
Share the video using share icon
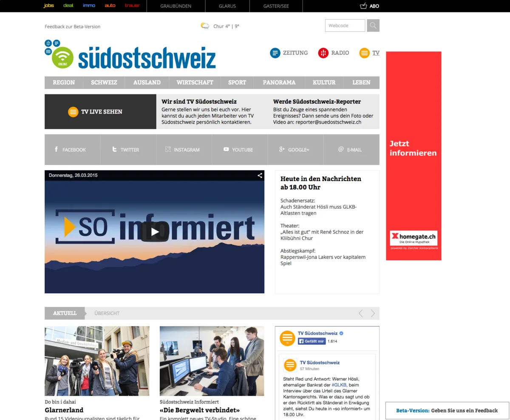[260, 175]
